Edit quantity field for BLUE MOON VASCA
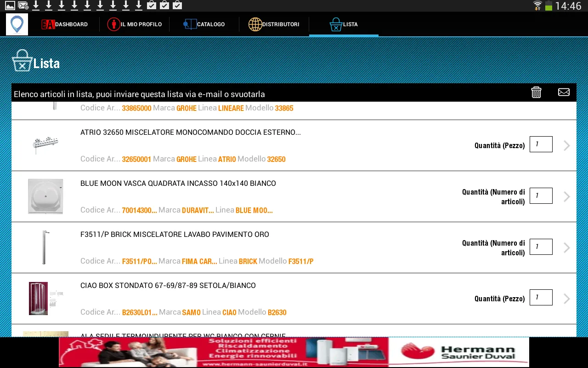The height and width of the screenshot is (368, 588). click(x=541, y=195)
